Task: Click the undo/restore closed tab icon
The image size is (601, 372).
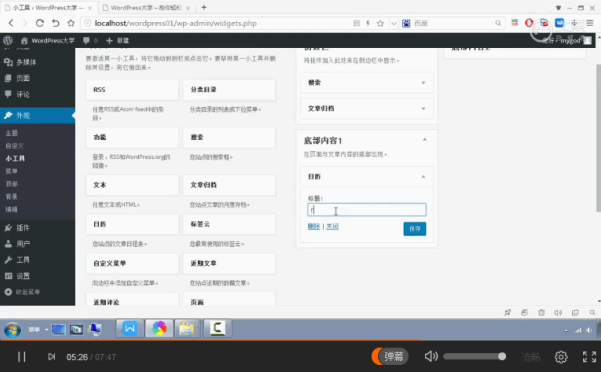Action: pyautogui.click(x=56, y=23)
